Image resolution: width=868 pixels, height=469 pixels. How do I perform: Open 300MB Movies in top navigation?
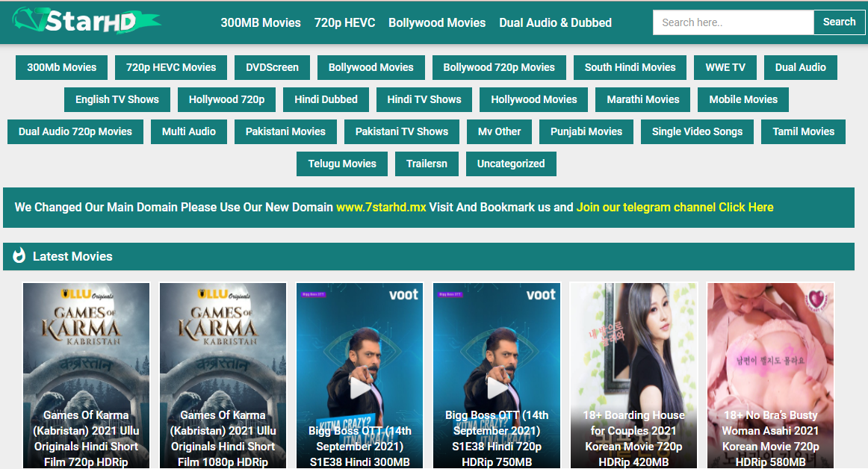point(261,22)
